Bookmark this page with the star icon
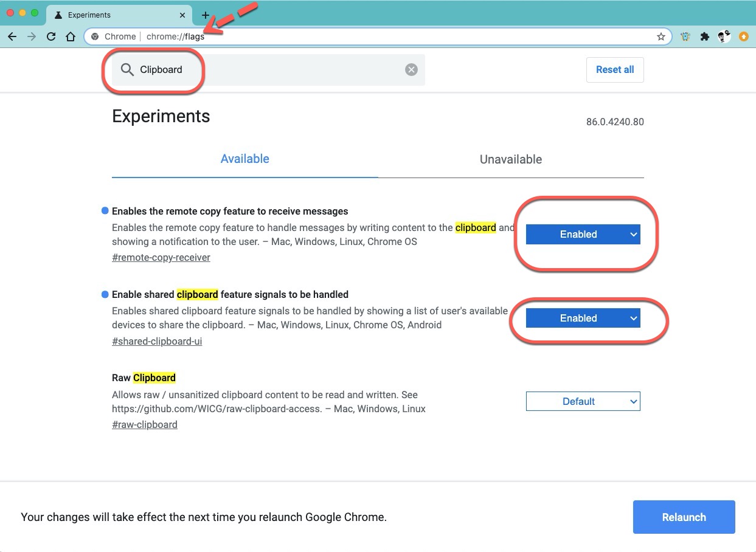This screenshot has height=552, width=756. click(661, 36)
